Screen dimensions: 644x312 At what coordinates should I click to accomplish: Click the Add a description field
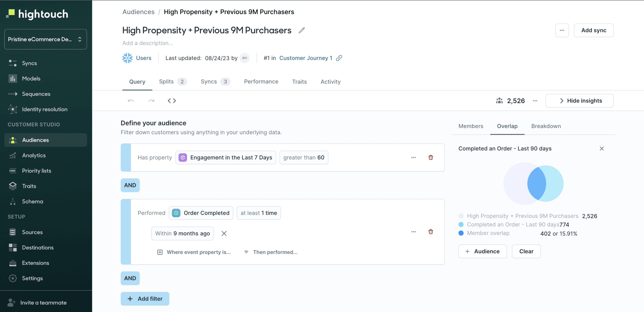(x=148, y=43)
